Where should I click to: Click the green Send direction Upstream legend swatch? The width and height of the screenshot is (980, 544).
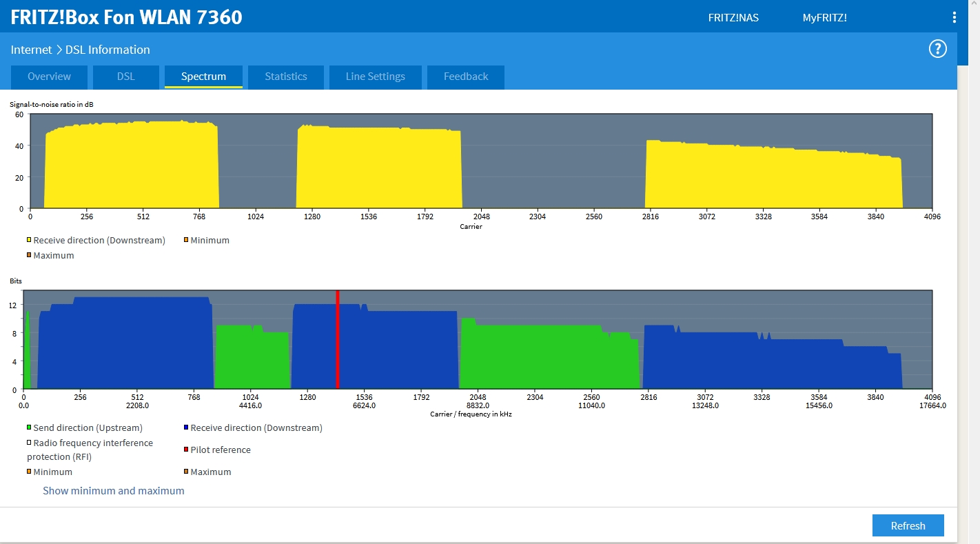coord(29,428)
